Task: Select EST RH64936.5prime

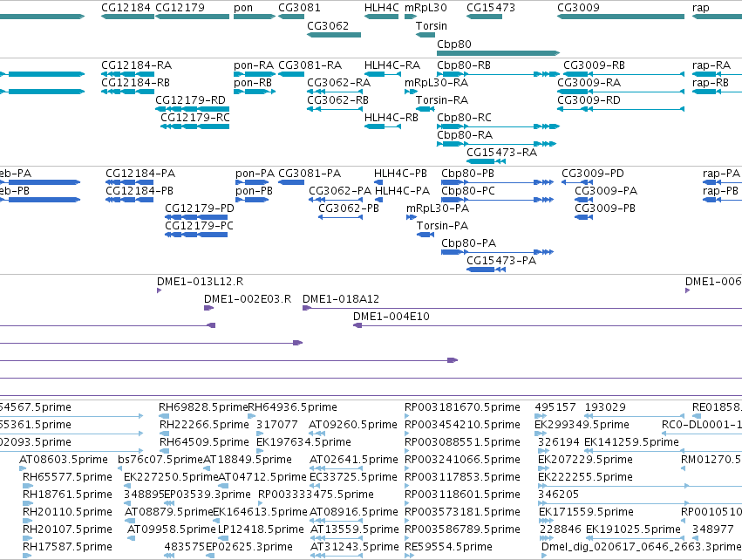Action: tap(292, 407)
